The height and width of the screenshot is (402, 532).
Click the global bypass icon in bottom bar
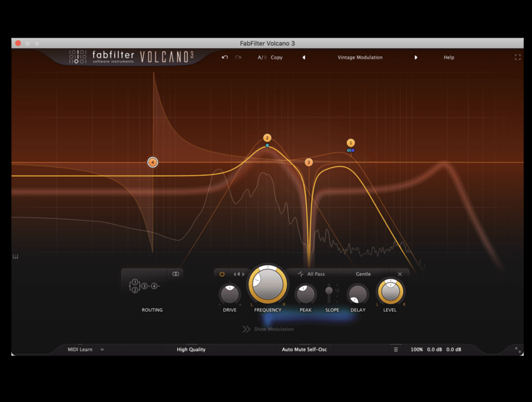coord(396,350)
